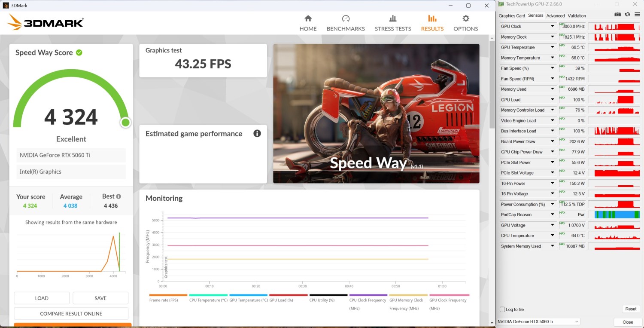Screen dimensions: 644x328
Task: Click the PerfCap Reason colored graph
Action: tap(617, 215)
